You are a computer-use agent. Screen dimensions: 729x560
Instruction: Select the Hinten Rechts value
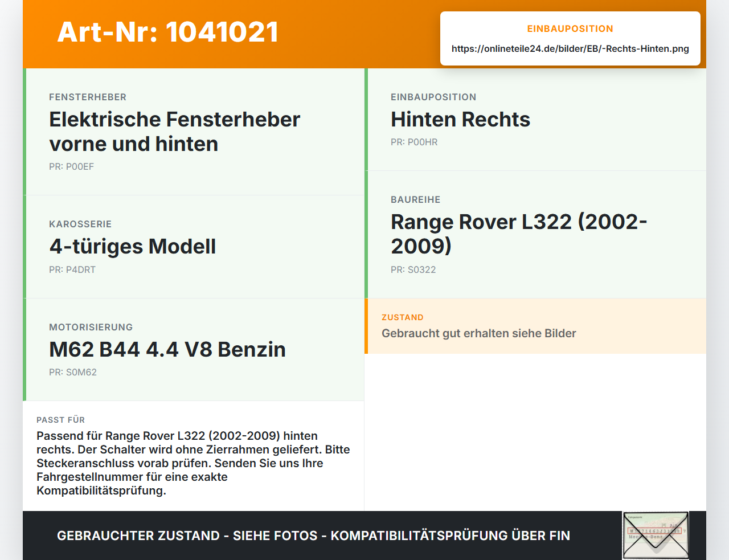460,120
